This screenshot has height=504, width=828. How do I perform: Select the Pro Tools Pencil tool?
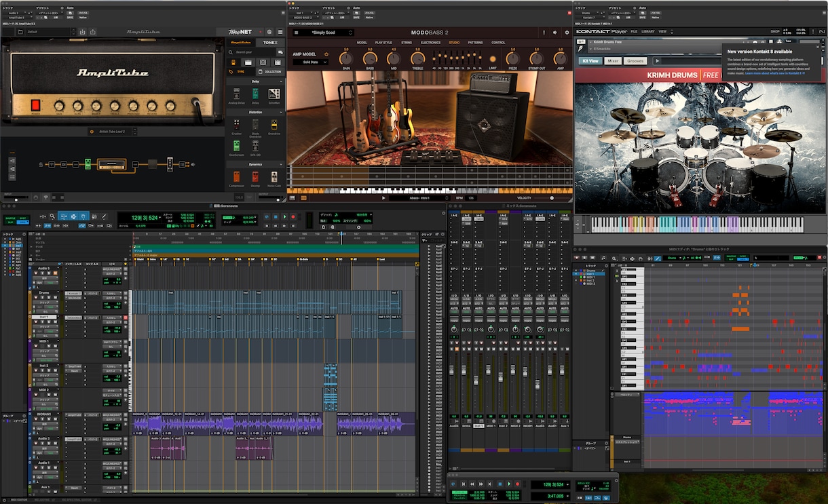103,216
